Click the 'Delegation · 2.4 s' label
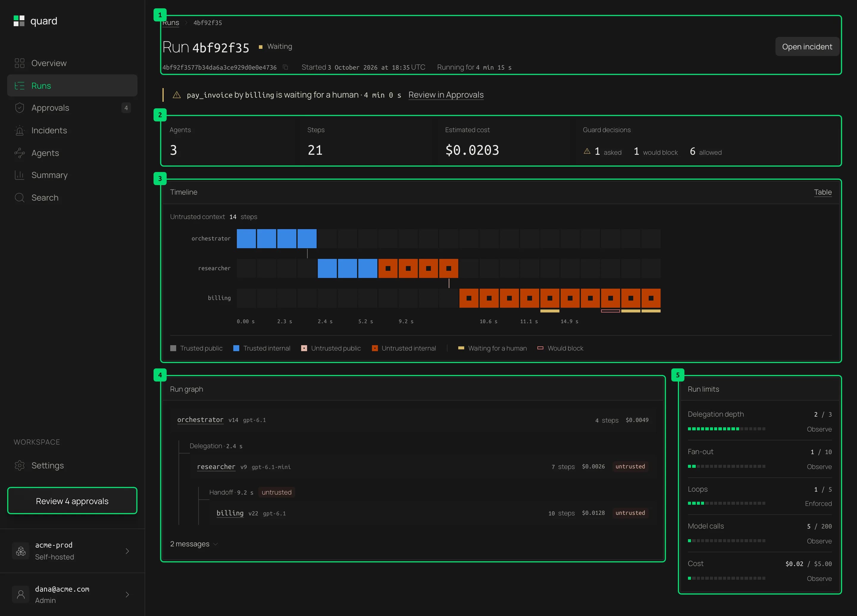The width and height of the screenshot is (857, 616). point(216,446)
